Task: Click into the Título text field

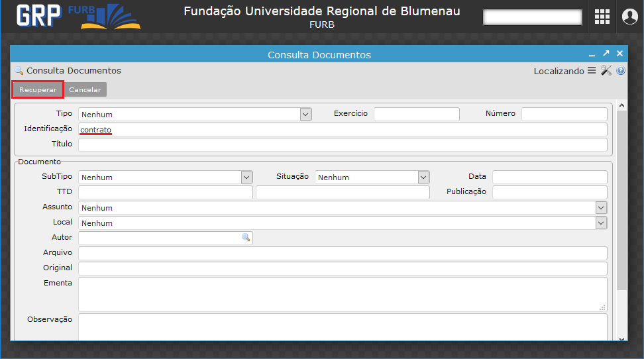Action: pyautogui.click(x=343, y=144)
